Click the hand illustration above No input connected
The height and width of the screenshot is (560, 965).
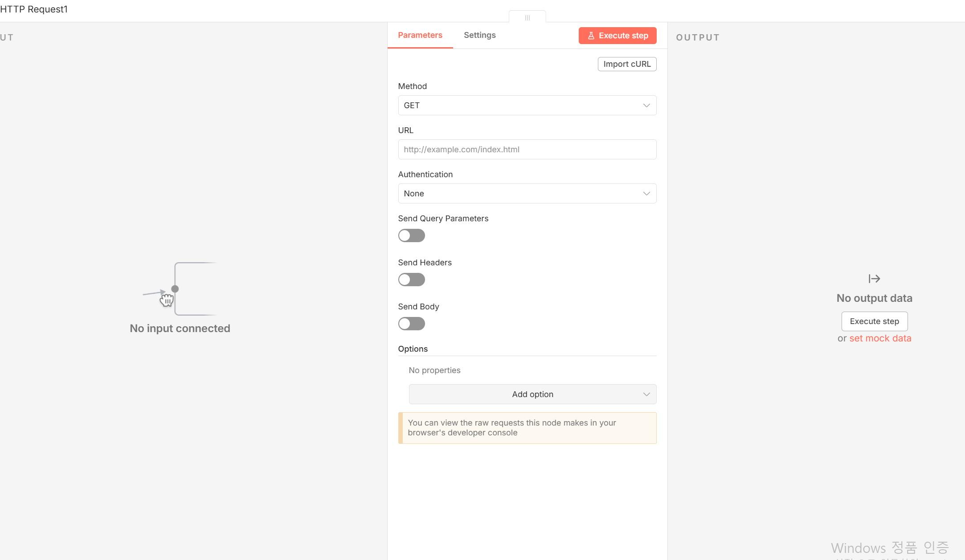(x=167, y=300)
